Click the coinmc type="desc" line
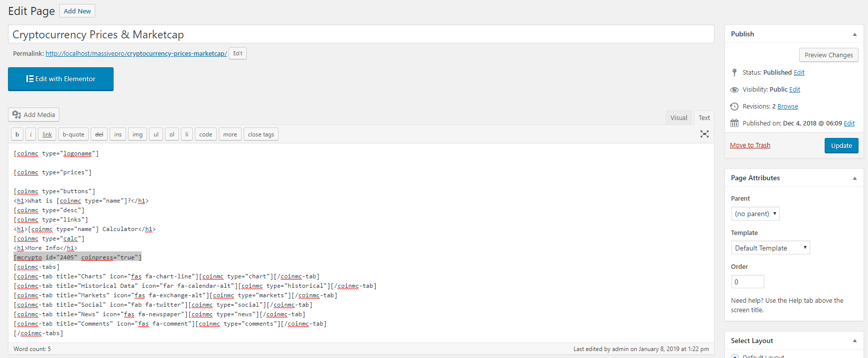This screenshot has height=358, width=868. pyautogui.click(x=49, y=211)
